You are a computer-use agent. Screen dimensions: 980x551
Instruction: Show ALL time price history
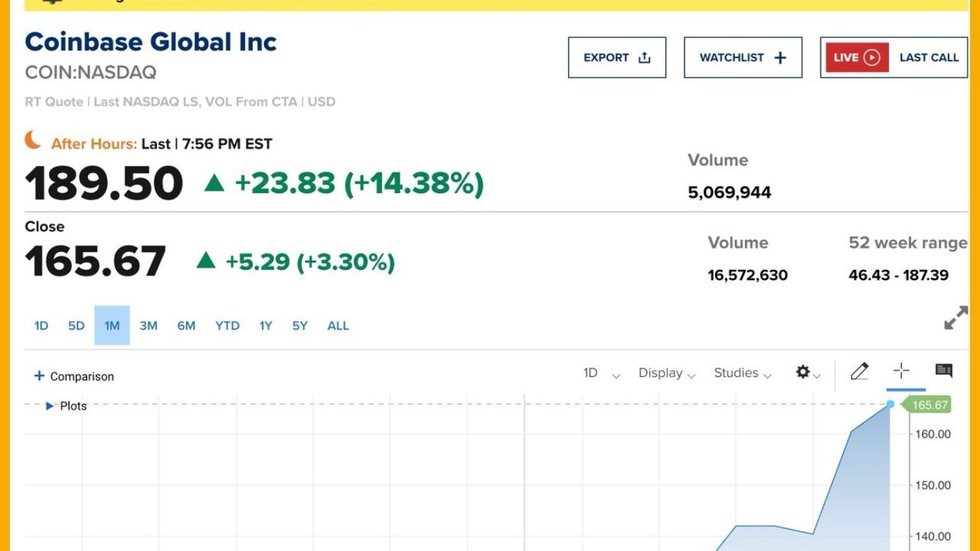(x=338, y=326)
